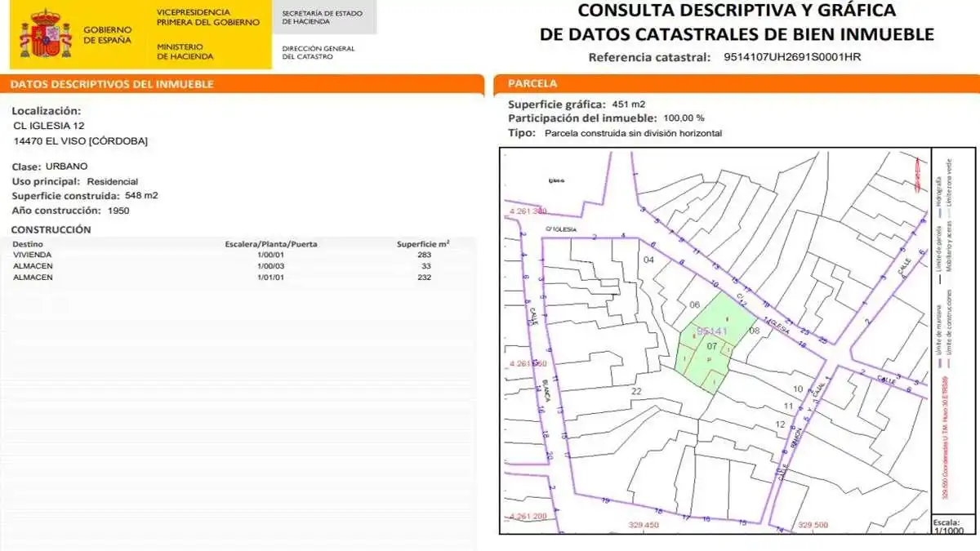Click the 'Superficie m²' column header
The height and width of the screenshot is (551, 980).
click(423, 244)
